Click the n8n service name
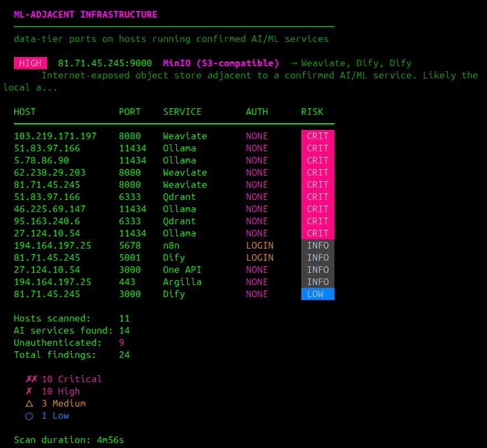 pos(171,245)
